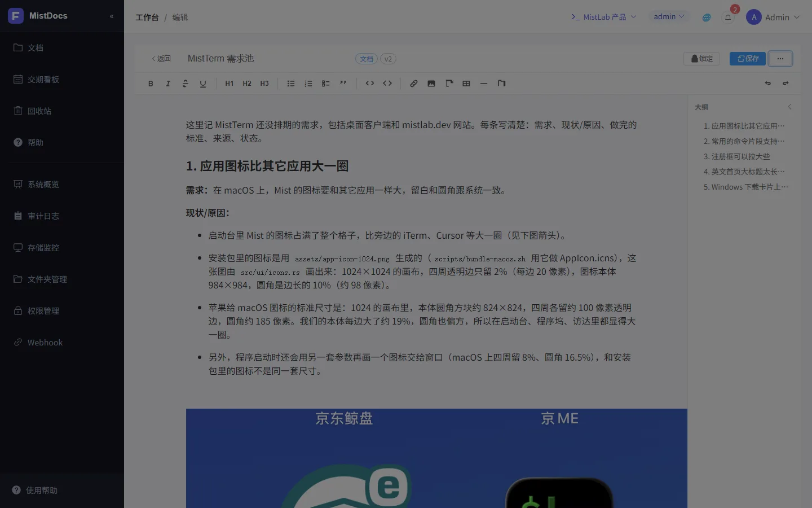This screenshot has height=508, width=812.
Task: Apply strikethrough with the toolbar icon
Action: (x=186, y=84)
